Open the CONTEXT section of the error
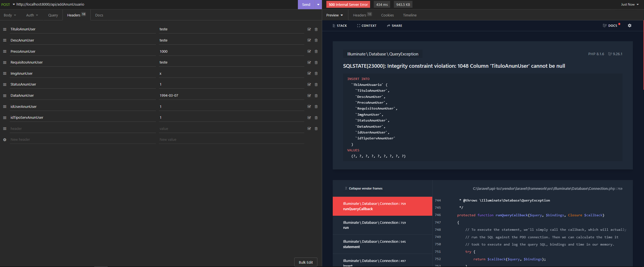The height and width of the screenshot is (267, 644). point(366,26)
